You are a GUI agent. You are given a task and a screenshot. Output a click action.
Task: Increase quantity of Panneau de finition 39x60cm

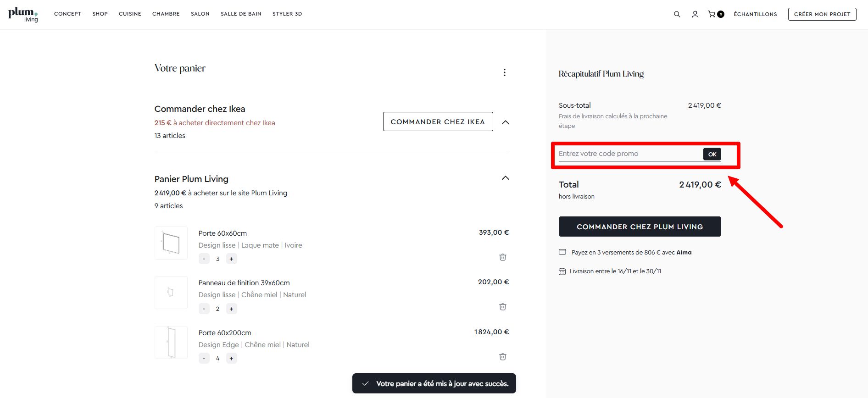(232, 309)
